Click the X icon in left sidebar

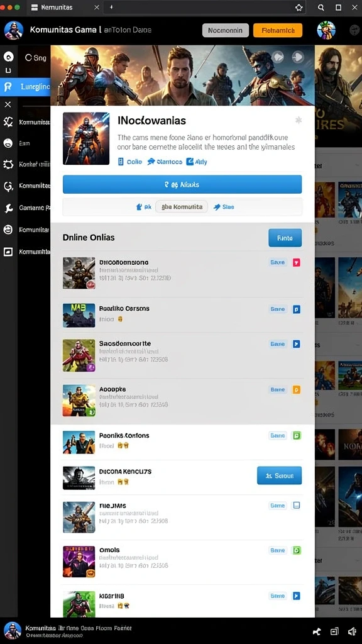point(8,105)
